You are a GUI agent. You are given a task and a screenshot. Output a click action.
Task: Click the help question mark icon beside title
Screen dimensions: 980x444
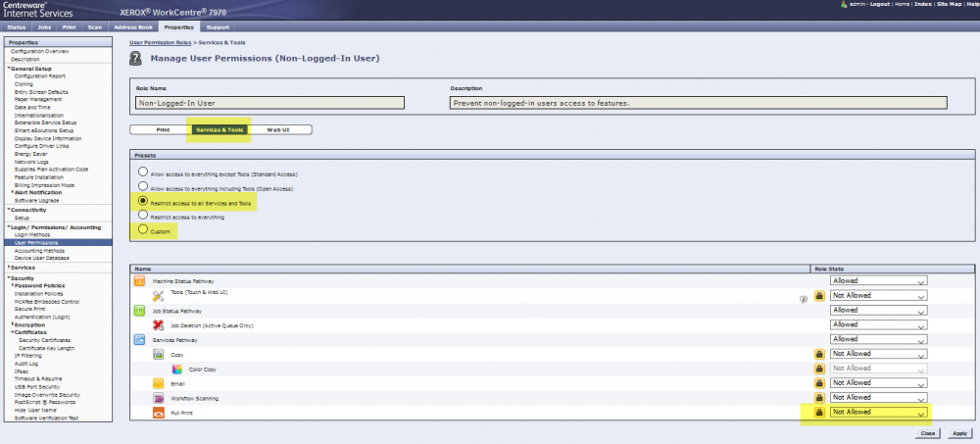pos(137,60)
